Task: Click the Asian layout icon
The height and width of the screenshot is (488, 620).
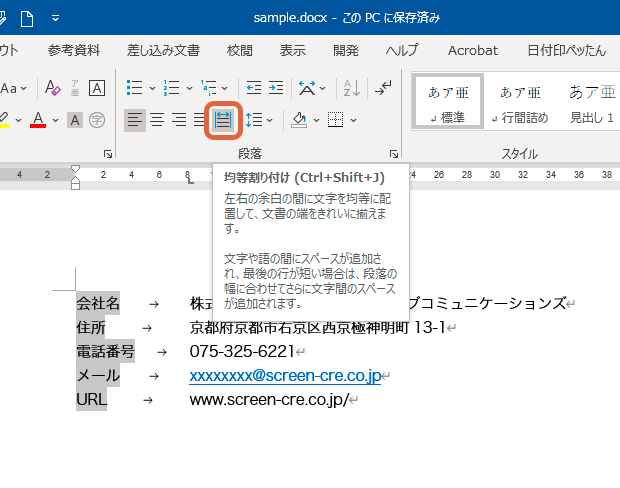Action: (307, 88)
